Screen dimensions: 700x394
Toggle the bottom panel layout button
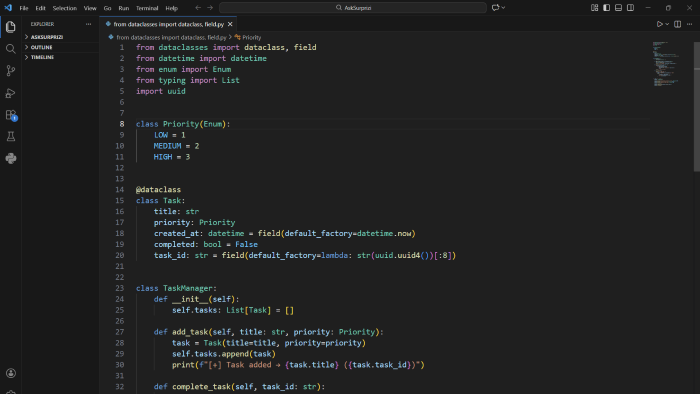[618, 8]
